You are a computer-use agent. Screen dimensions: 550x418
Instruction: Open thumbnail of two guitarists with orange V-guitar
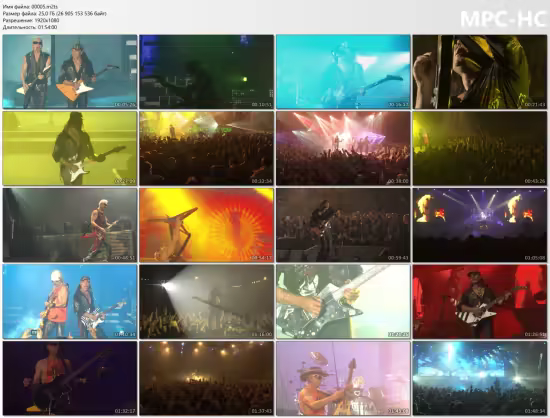[x=70, y=72]
